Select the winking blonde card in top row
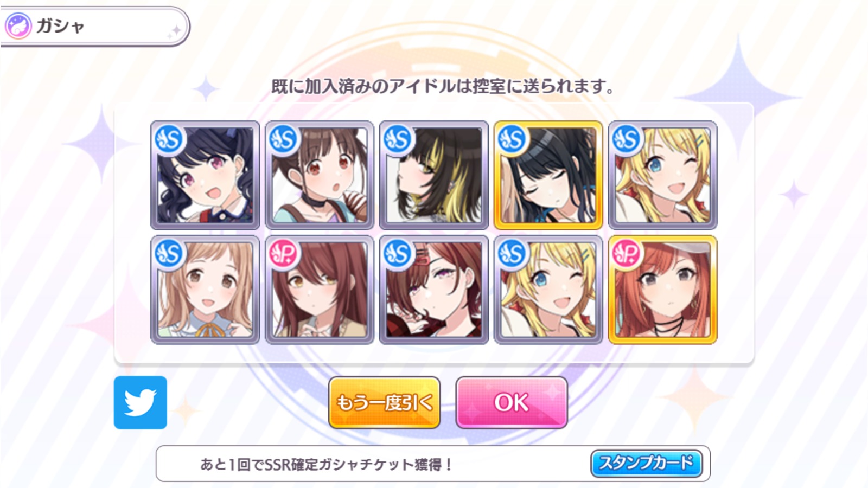Viewport: 868px width, 488px height. [x=662, y=175]
